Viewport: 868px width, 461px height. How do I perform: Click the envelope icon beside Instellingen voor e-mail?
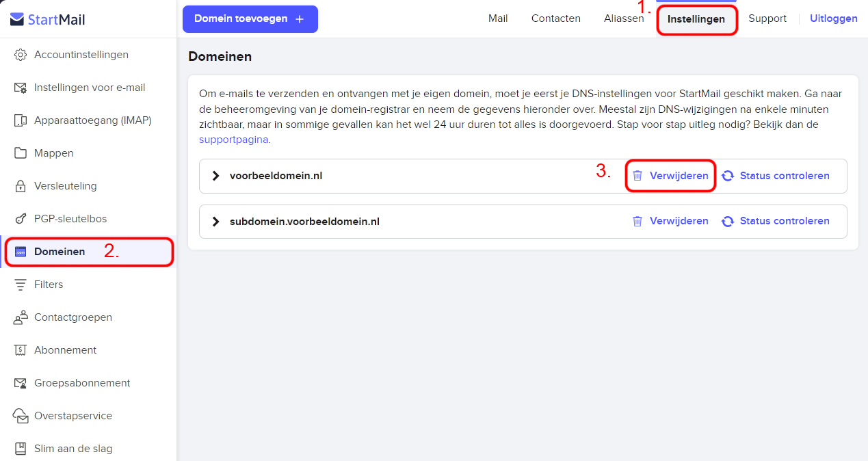pos(21,88)
